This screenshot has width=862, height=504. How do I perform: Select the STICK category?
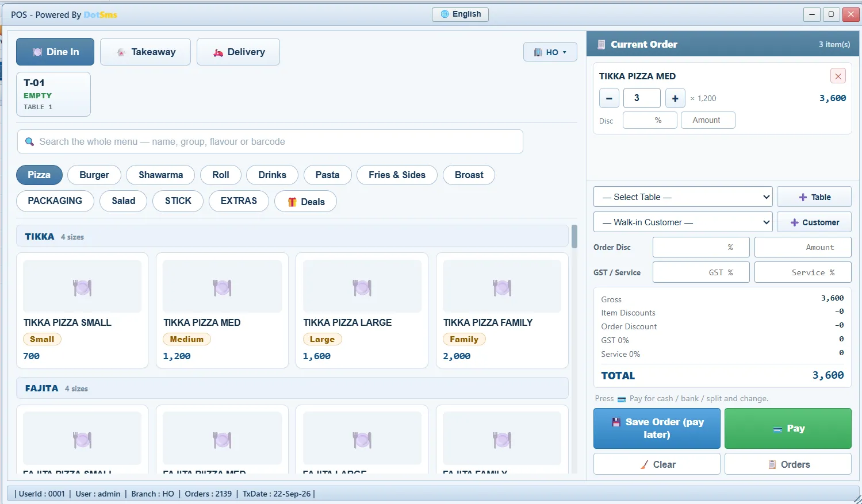point(178,201)
